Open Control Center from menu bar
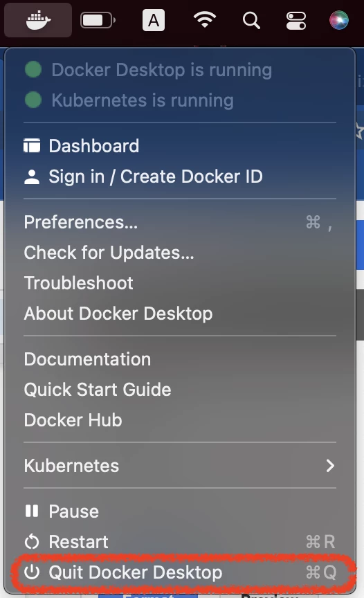This screenshot has width=364, height=598. (296, 20)
